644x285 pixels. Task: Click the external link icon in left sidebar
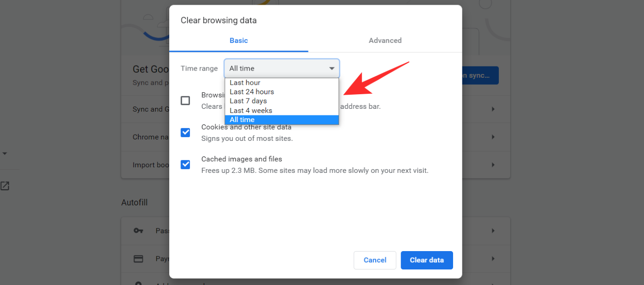click(x=5, y=186)
